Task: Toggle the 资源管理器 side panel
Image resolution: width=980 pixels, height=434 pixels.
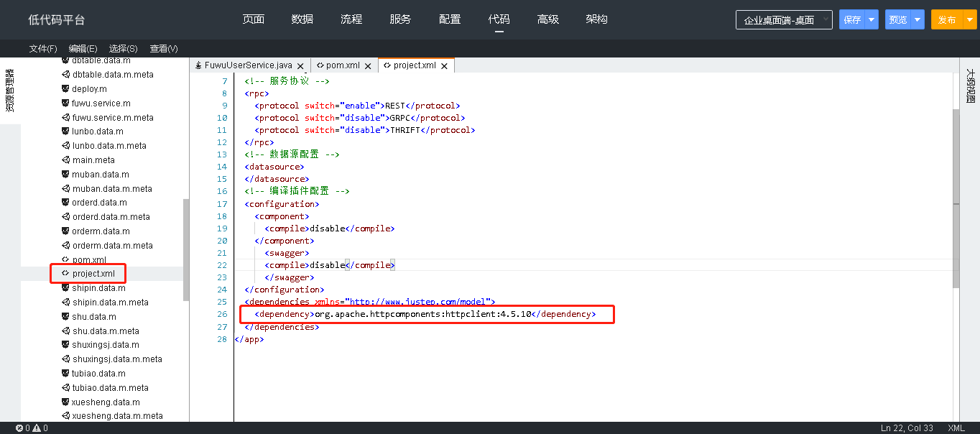Action: point(10,91)
